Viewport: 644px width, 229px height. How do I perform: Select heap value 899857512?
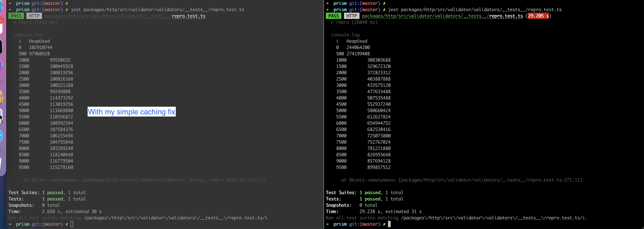click(379, 167)
